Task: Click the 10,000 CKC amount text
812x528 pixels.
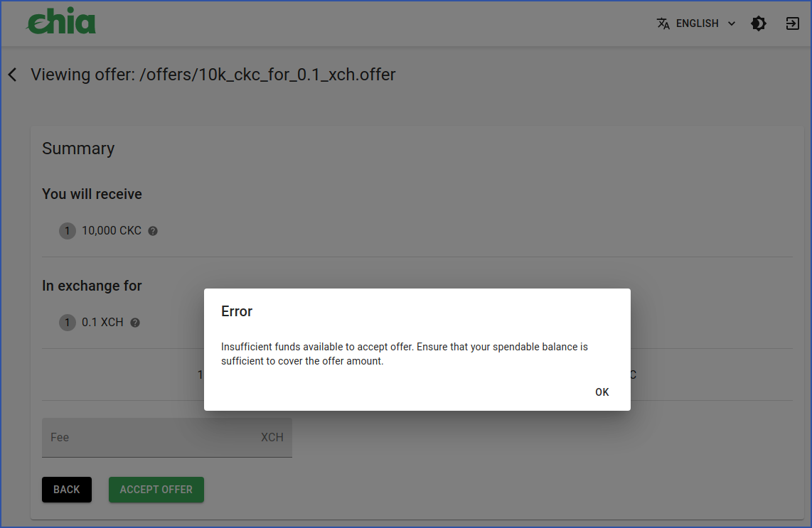Action: pyautogui.click(x=112, y=231)
